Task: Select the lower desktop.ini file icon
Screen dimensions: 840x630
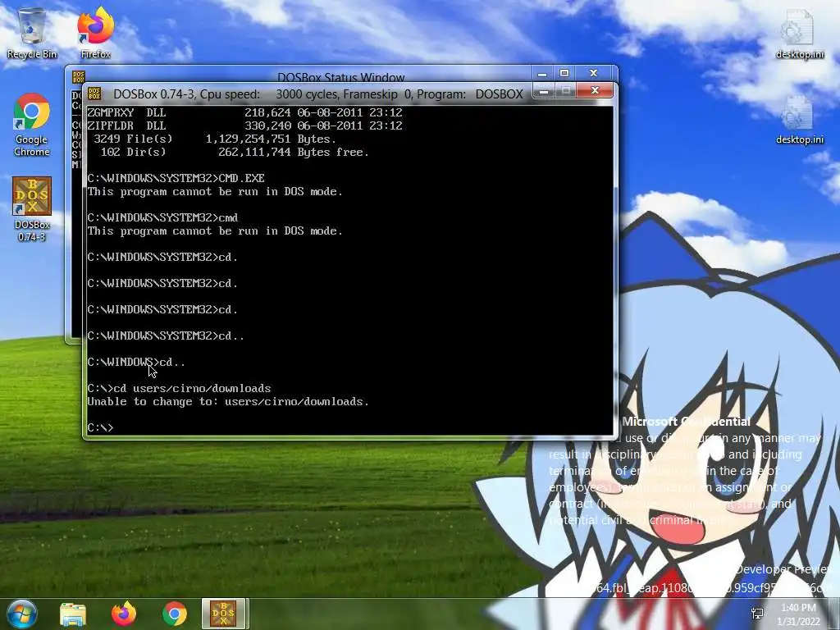Action: 799,119
